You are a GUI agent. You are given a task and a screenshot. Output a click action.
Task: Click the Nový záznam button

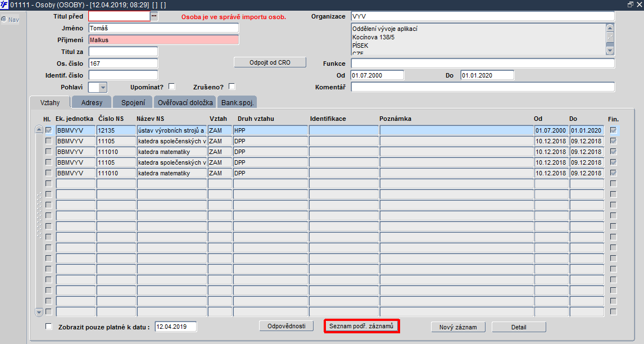click(458, 327)
